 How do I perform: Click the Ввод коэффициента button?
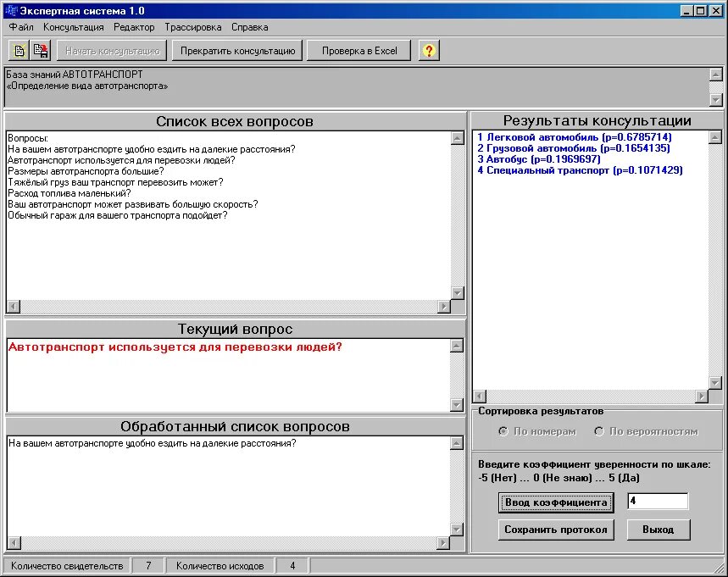point(556,502)
